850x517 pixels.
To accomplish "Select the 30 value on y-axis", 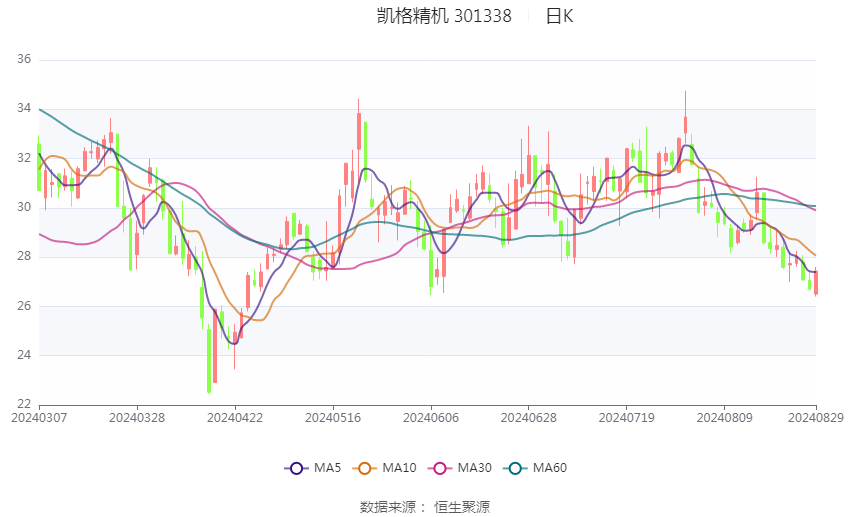I will pos(24,208).
